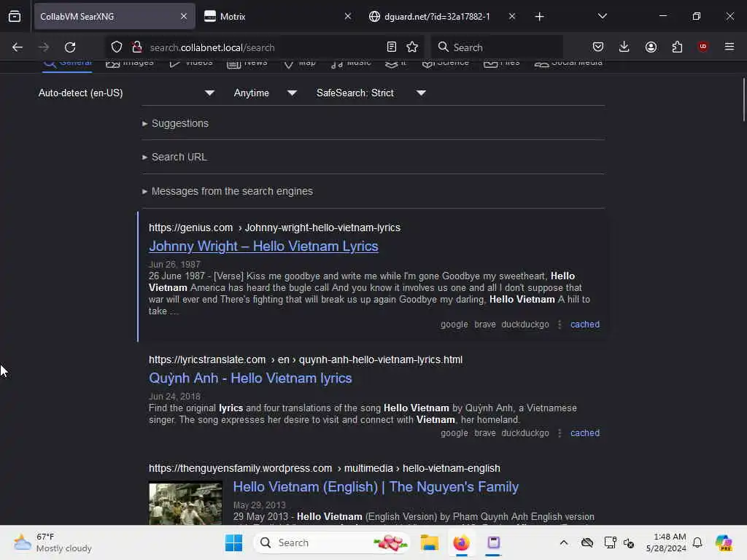Viewport: 747px width, 560px height.
Task: Close the Motrix tab
Action: [x=348, y=16]
